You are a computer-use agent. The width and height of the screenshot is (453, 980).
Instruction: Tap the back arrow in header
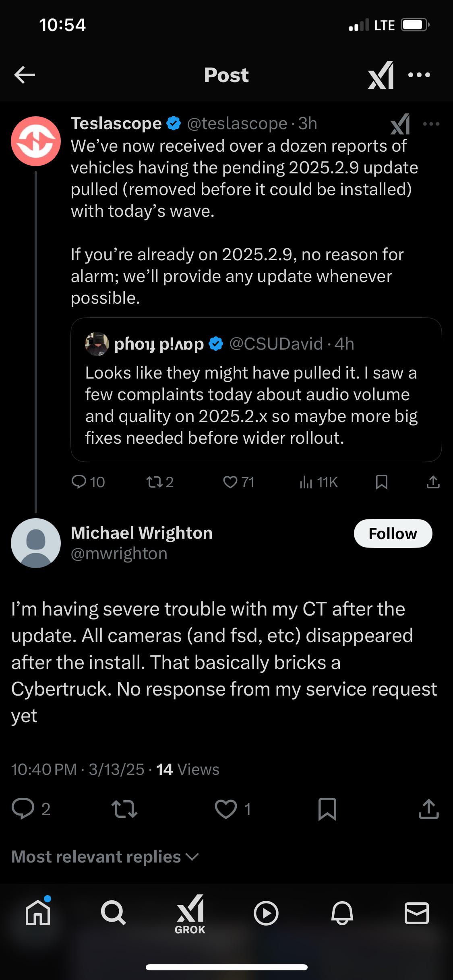pos(25,75)
